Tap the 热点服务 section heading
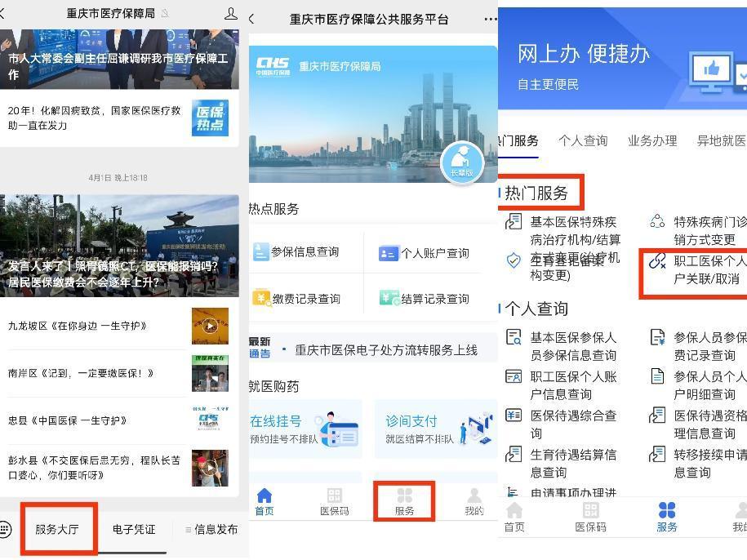Screen dimensions: 747x560 tap(274, 209)
